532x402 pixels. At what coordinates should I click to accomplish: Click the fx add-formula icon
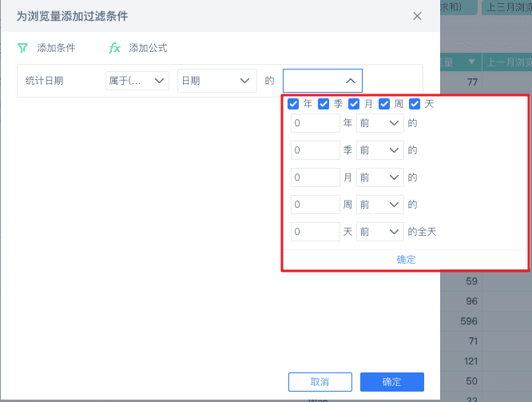[114, 48]
